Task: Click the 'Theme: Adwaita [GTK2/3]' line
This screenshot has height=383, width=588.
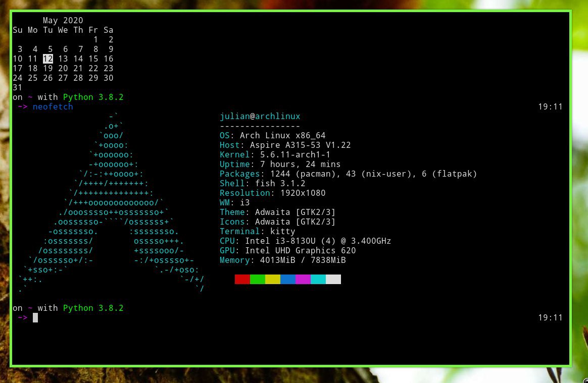Action: 277,212
